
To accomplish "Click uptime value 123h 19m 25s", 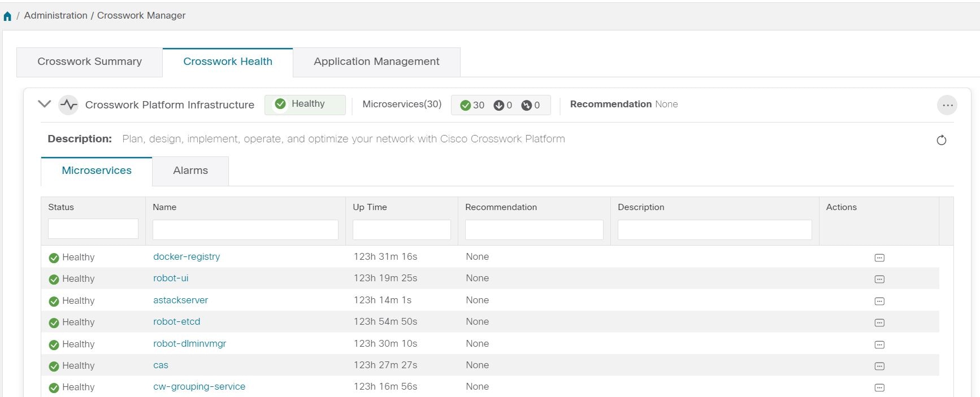I will coord(385,278).
